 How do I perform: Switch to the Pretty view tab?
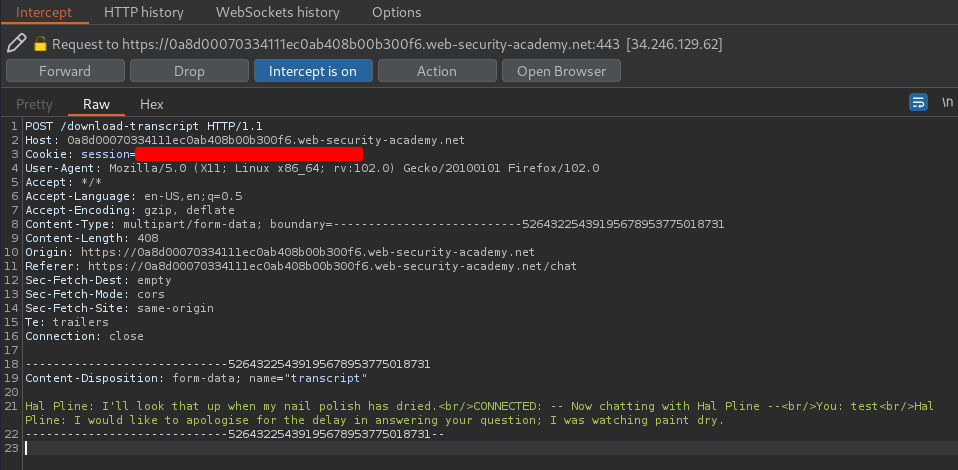pos(34,105)
